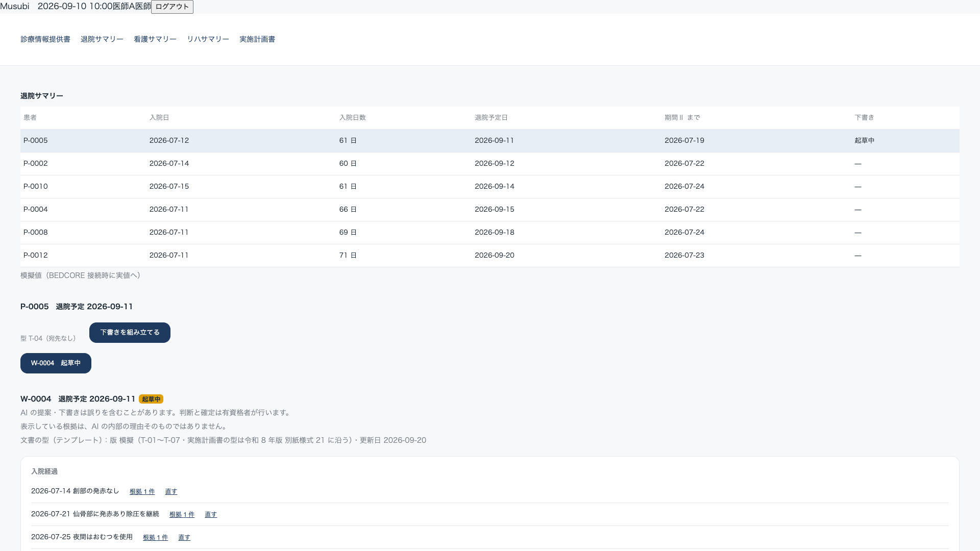Click 直す for the 2026-07-21 entry
980x551 pixels.
coord(211,515)
